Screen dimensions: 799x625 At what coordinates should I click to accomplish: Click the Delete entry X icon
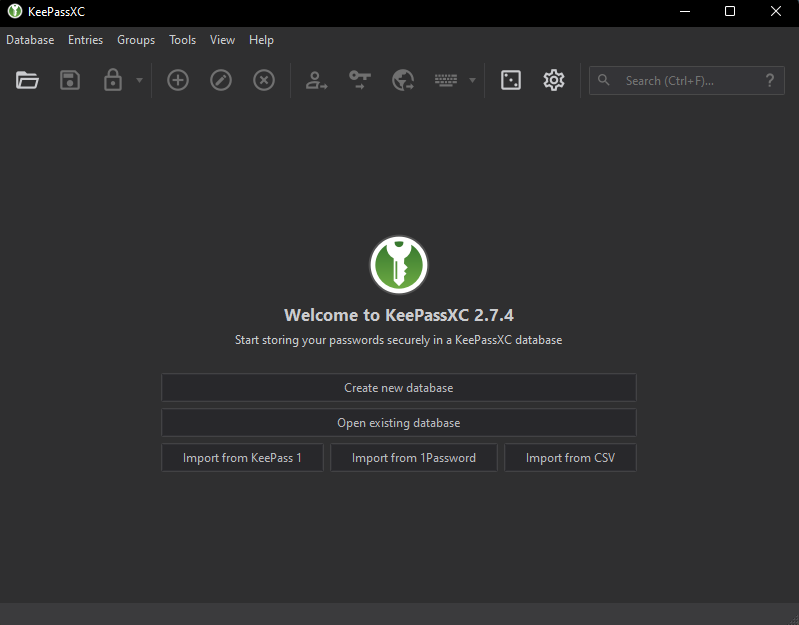(x=263, y=80)
